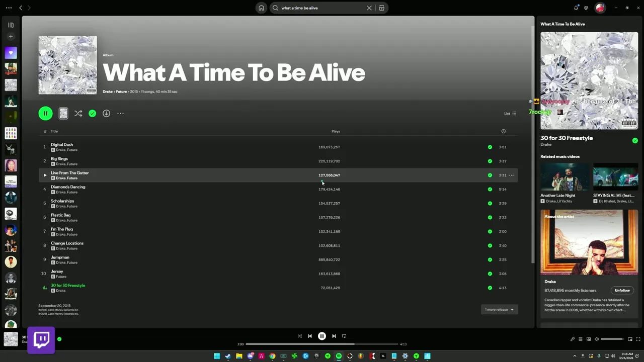644x362 pixels.
Task: Toggle saved check on 30 for 30 Freestyle row
Action: (x=490, y=288)
